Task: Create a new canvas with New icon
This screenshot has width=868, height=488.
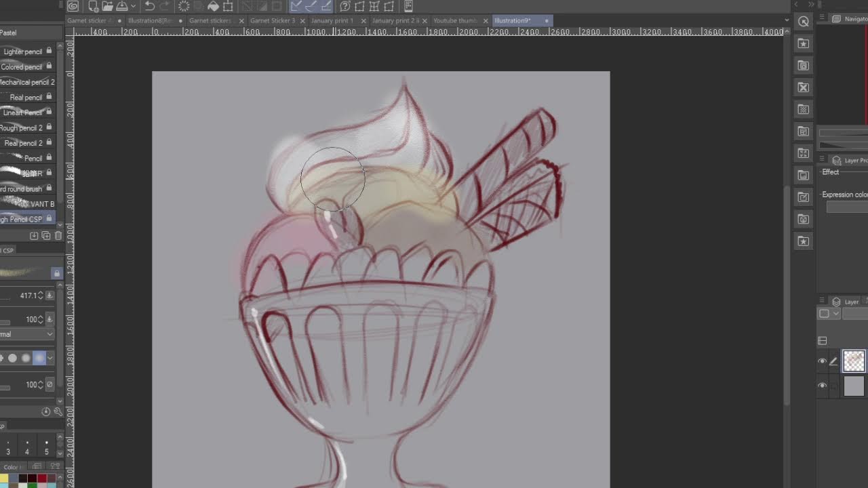Action: coord(93,6)
